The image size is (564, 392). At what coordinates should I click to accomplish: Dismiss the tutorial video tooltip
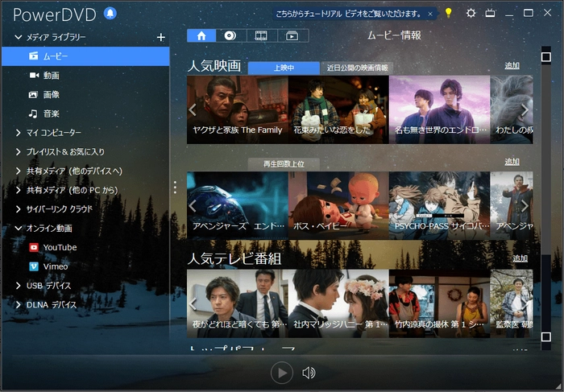point(430,14)
